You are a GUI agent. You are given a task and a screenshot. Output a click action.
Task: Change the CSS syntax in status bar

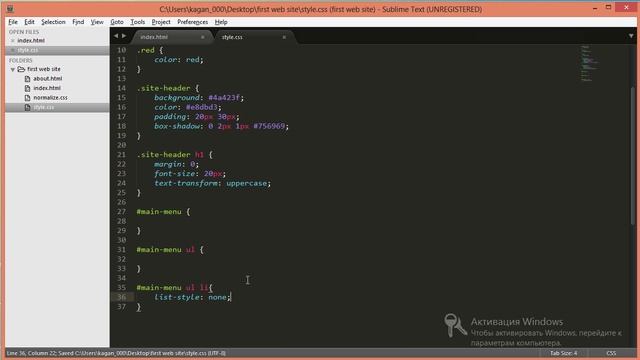pos(611,353)
